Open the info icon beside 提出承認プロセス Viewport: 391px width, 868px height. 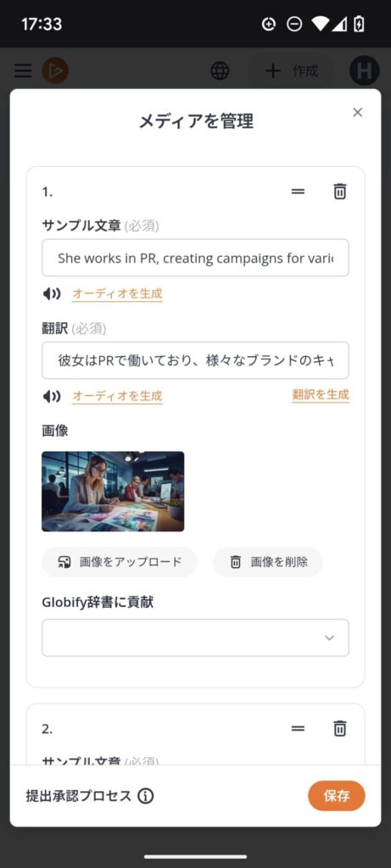pyautogui.click(x=146, y=796)
